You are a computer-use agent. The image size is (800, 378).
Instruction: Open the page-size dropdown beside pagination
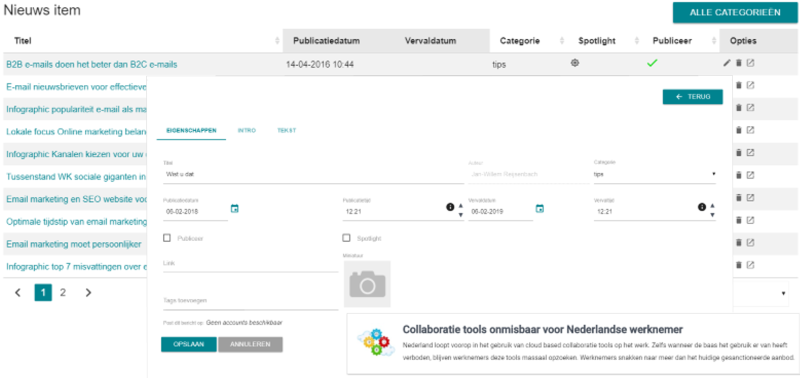[x=761, y=293]
